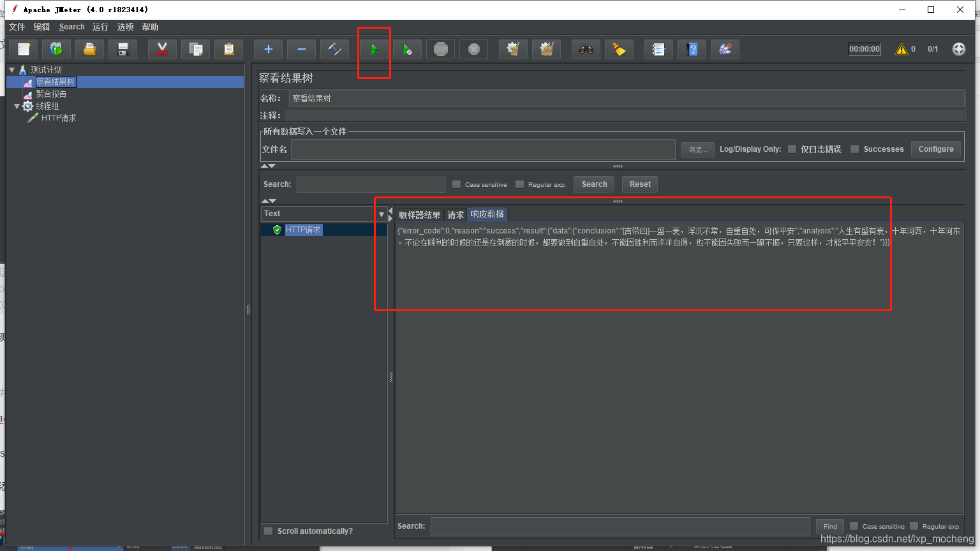Click the yellow warning triangle log icon
This screenshot has width=980, height=551.
[902, 49]
